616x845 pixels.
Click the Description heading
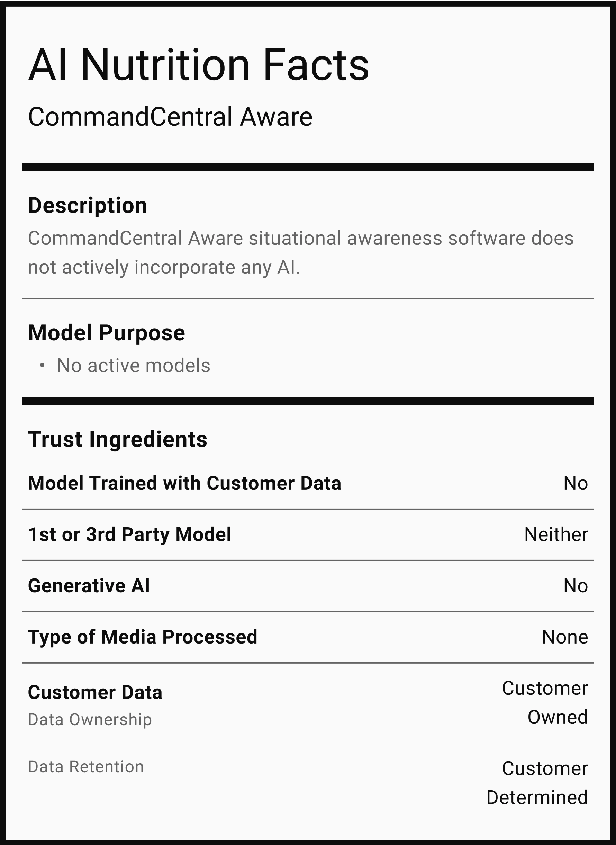pos(88,206)
